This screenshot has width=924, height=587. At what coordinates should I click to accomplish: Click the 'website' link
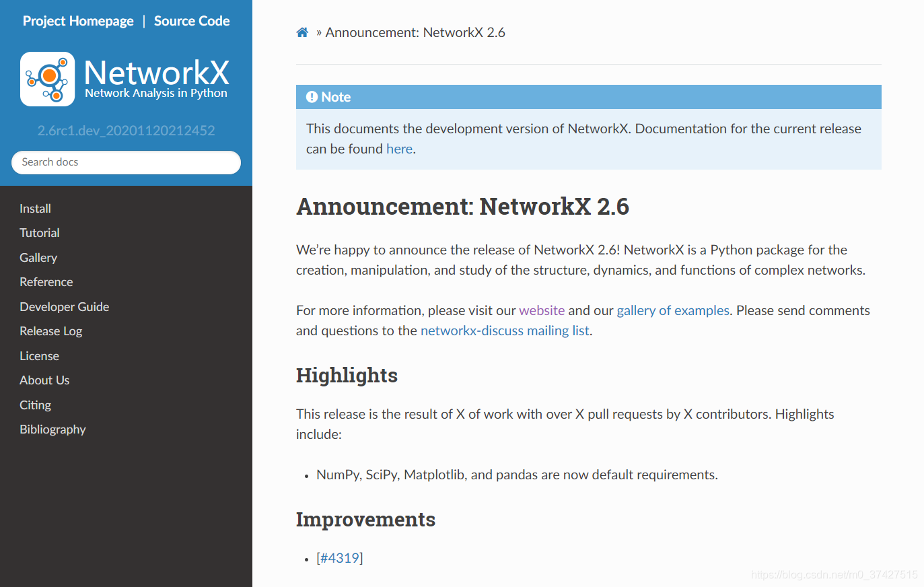(x=542, y=310)
